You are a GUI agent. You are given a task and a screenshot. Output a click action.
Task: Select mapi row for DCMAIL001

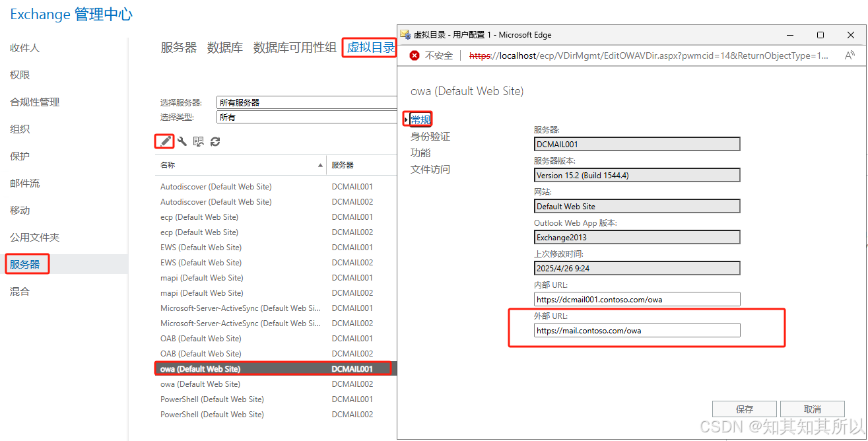(276, 278)
